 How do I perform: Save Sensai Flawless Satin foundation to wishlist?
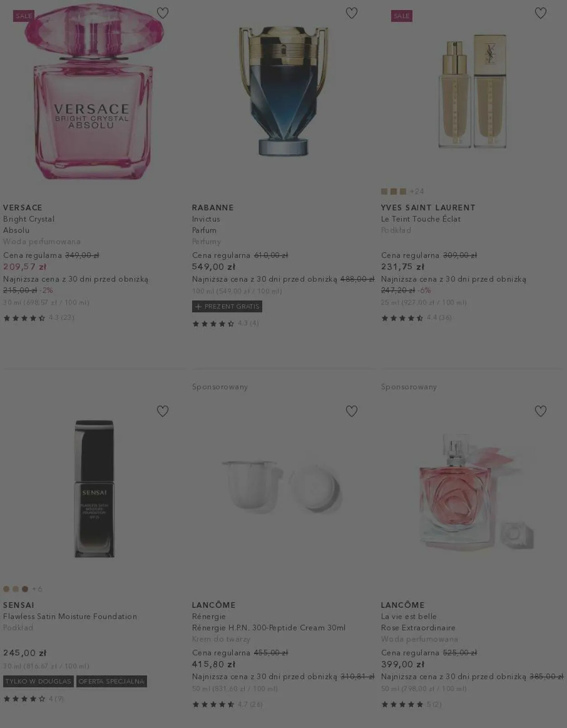click(162, 411)
